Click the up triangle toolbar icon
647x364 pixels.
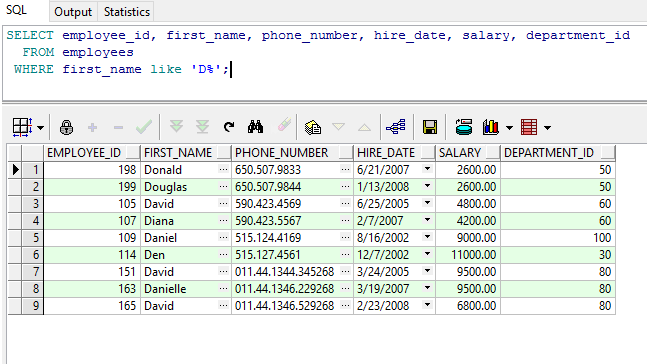point(364,127)
